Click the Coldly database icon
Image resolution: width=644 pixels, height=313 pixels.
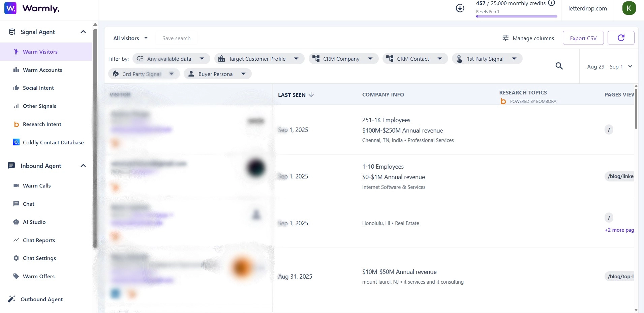pos(16,142)
